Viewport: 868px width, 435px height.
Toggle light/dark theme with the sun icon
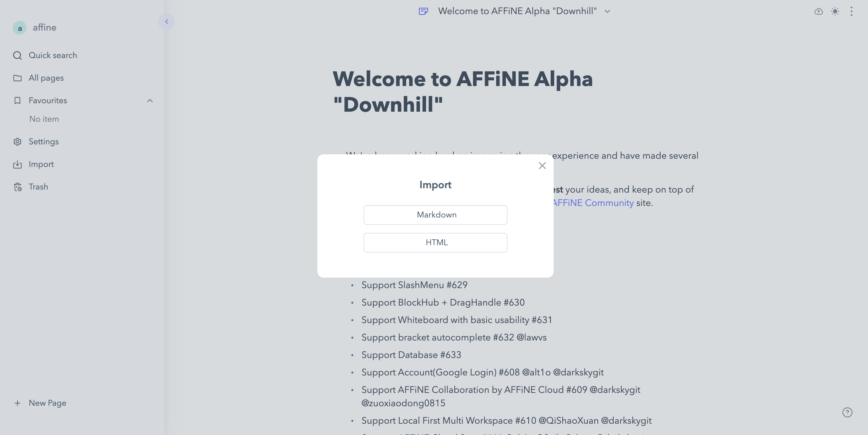tap(835, 11)
